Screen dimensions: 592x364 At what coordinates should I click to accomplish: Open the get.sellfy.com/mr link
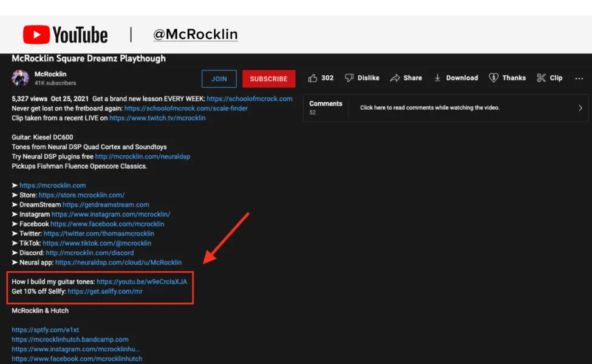tap(105, 291)
